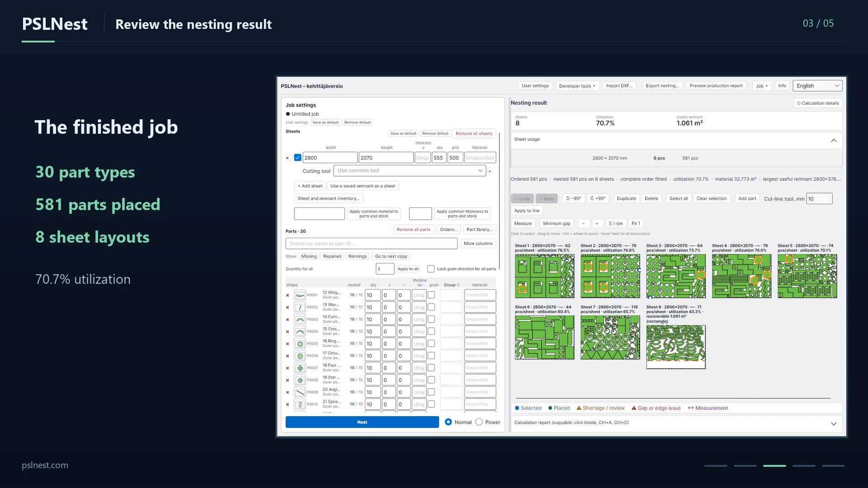
Task: Rotate selection with the +90° button
Action: tap(598, 198)
